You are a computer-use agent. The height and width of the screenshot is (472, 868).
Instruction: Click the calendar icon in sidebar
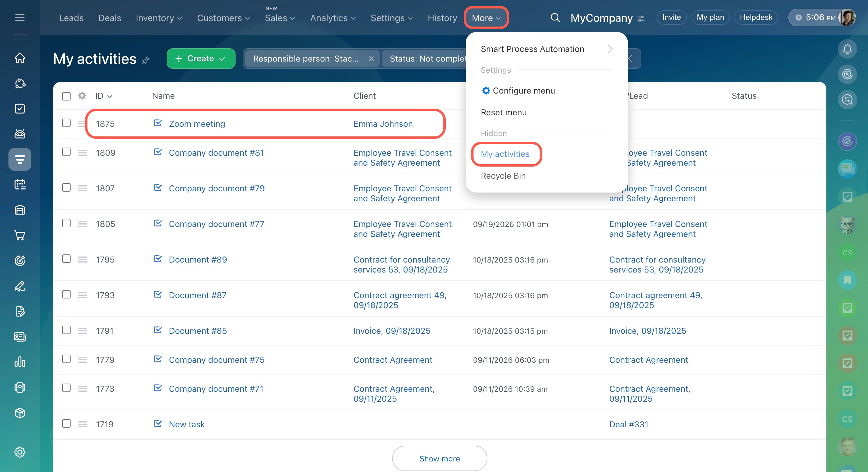click(x=20, y=184)
